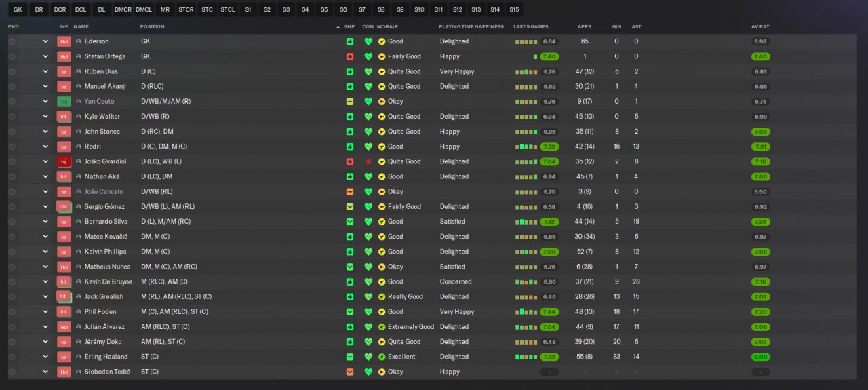Toggle the picked checkmark for Kyle Walker
Viewport: 868px width, 390px height.
pyautogui.click(x=12, y=117)
